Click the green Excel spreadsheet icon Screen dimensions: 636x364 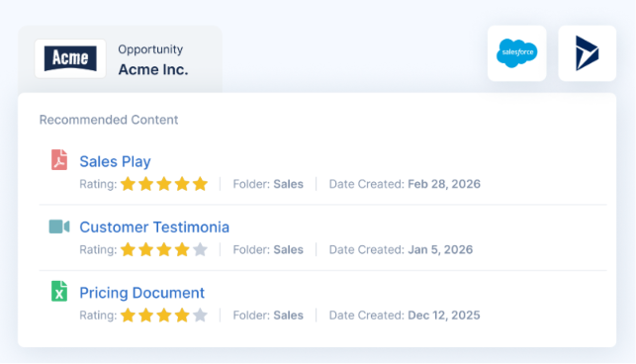[59, 291]
